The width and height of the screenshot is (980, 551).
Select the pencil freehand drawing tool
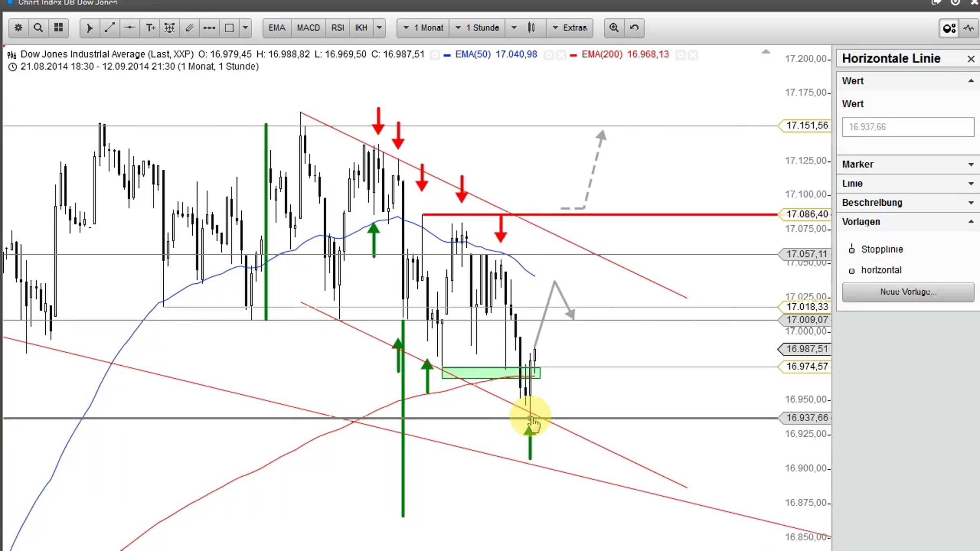click(x=189, y=28)
